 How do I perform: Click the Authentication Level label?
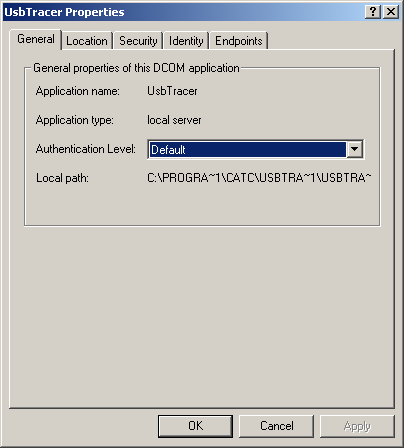86,149
